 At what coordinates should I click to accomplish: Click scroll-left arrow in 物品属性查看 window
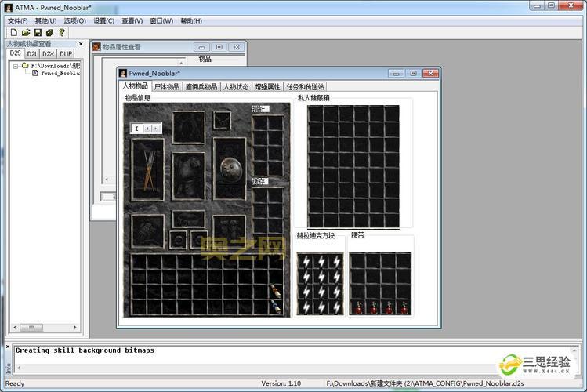click(x=107, y=180)
